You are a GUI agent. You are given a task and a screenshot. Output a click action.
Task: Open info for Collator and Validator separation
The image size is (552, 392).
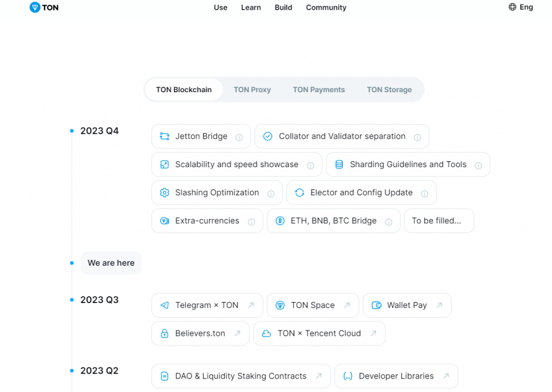[x=417, y=137]
